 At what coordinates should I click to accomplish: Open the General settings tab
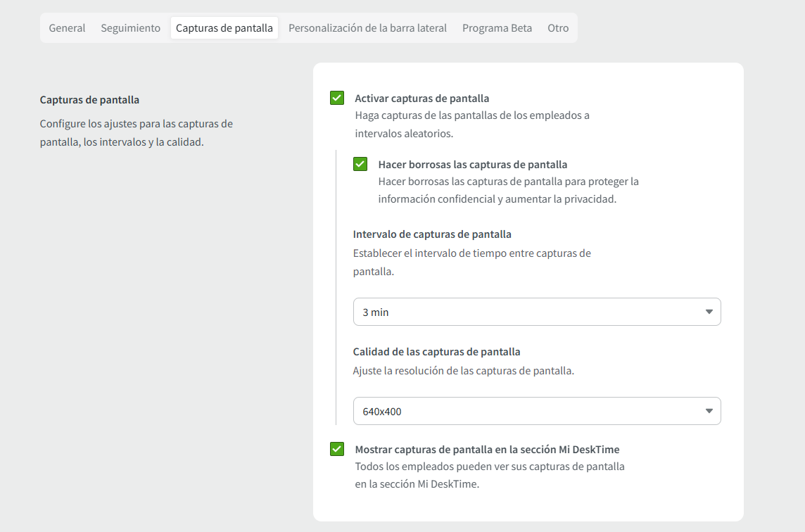67,28
